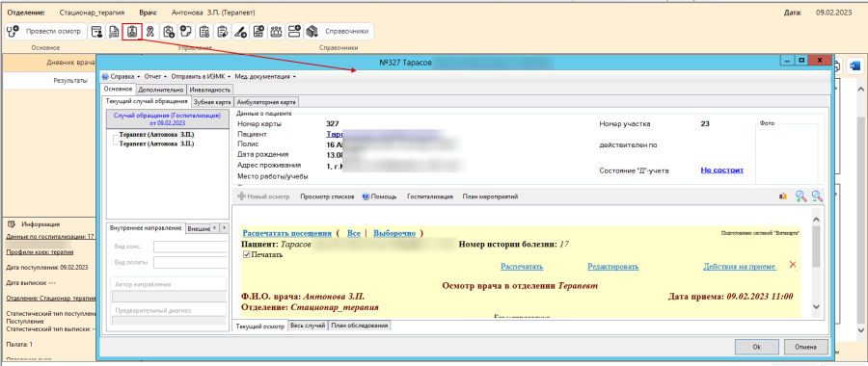Click the Действия на приеме link
Screen dimensions: 868x366
click(740, 267)
